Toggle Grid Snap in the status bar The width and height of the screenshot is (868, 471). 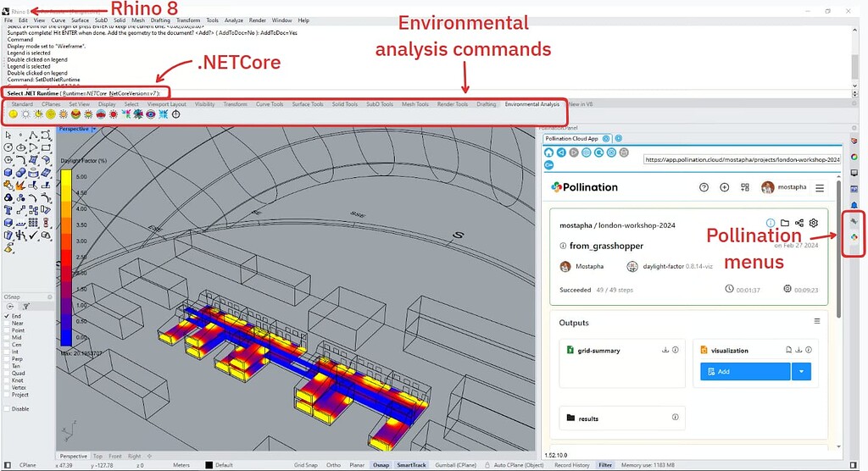[305, 465]
